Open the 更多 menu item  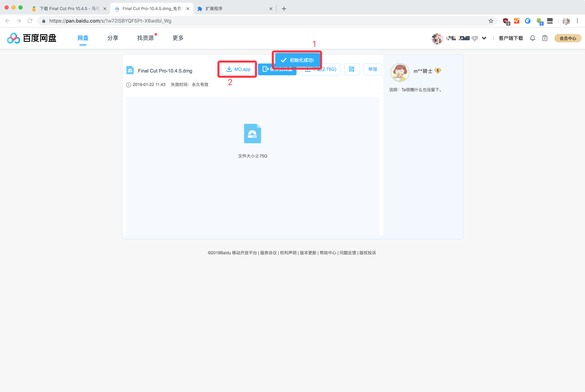(x=178, y=38)
